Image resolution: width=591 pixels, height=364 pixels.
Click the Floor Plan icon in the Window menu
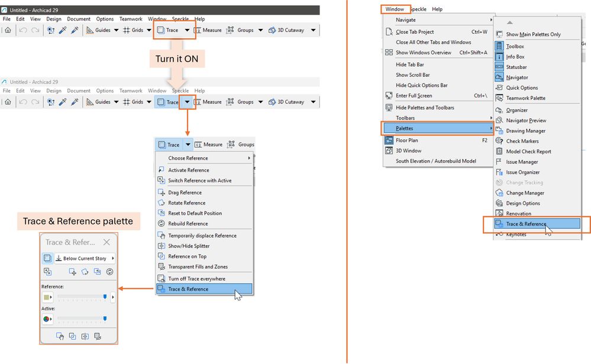pos(389,140)
